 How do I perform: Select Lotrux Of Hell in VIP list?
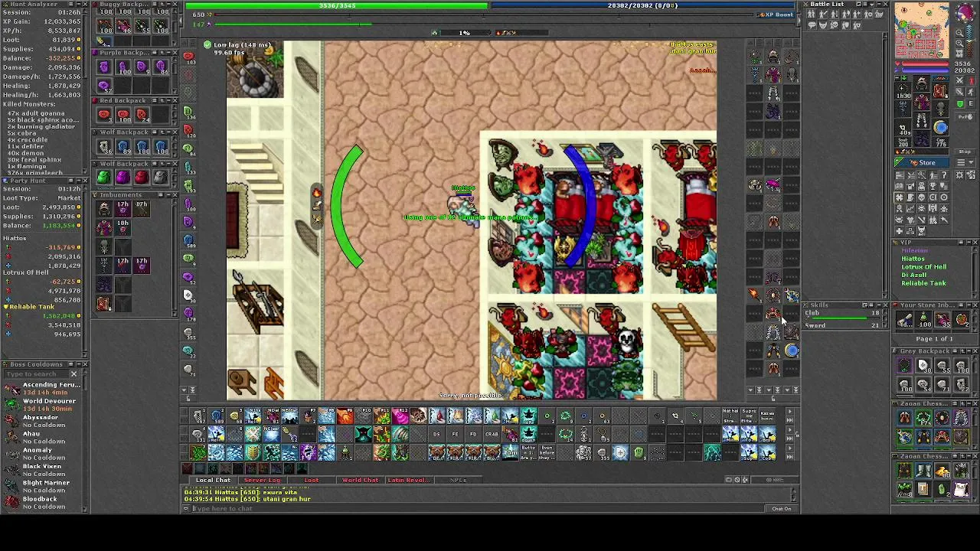point(923,267)
